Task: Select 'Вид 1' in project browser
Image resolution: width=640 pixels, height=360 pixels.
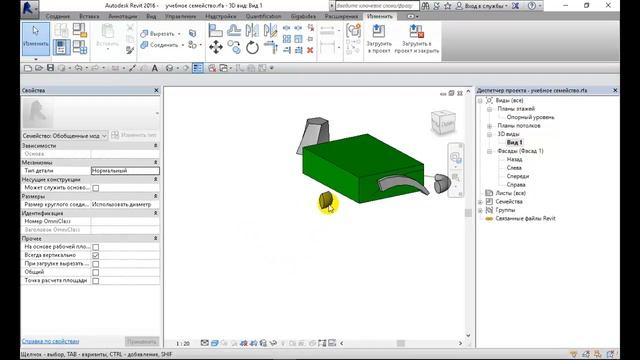Action: (514, 142)
